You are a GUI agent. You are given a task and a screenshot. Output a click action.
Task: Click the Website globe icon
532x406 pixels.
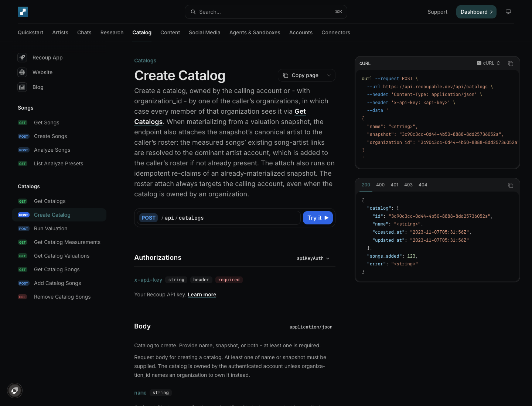pos(22,72)
